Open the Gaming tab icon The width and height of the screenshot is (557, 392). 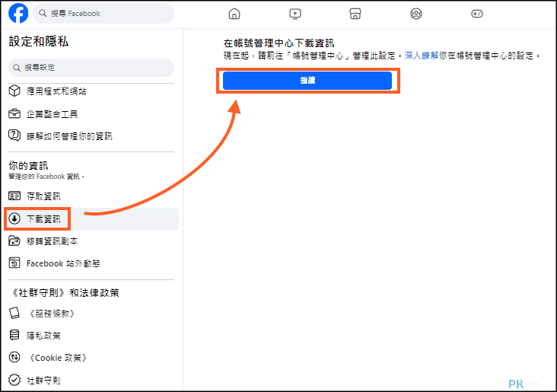[476, 14]
